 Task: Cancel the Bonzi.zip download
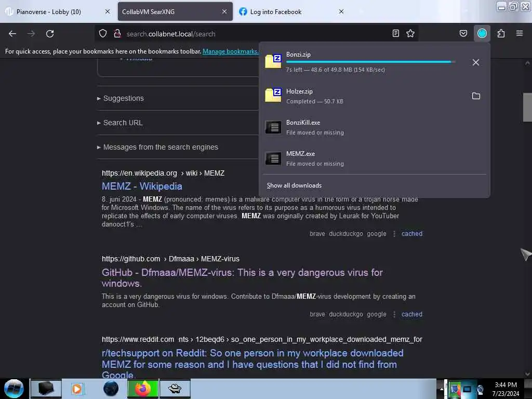point(476,62)
